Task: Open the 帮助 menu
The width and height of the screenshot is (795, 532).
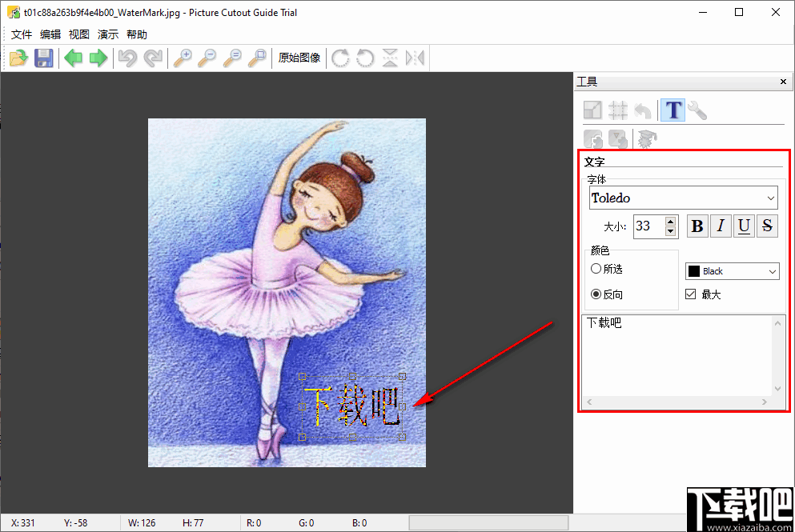Action: [137, 34]
